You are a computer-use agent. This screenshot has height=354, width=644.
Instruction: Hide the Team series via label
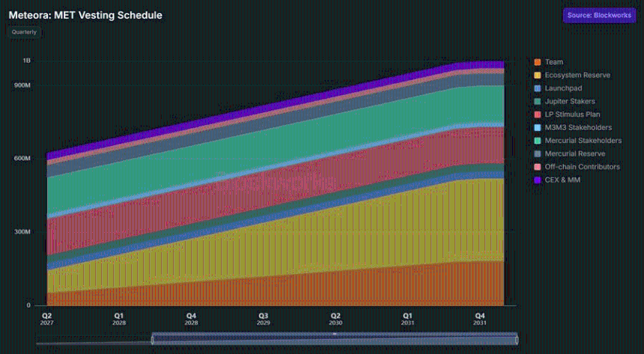[554, 62]
